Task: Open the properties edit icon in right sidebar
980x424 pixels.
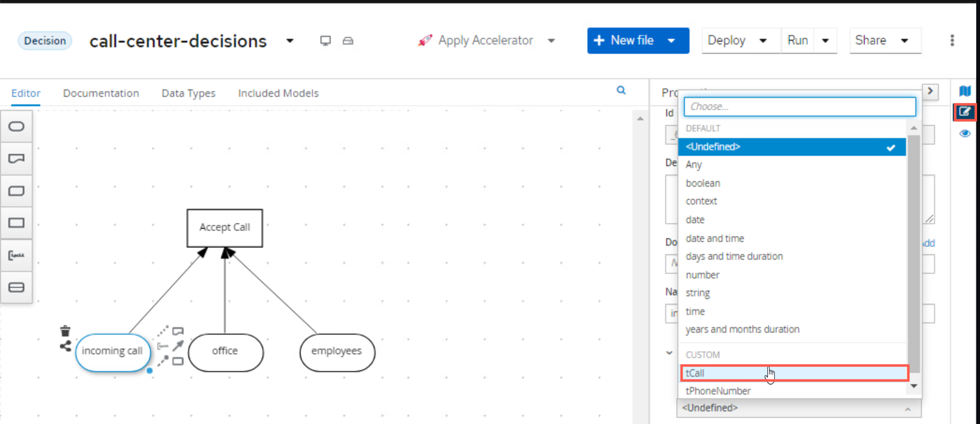Action: click(x=965, y=112)
